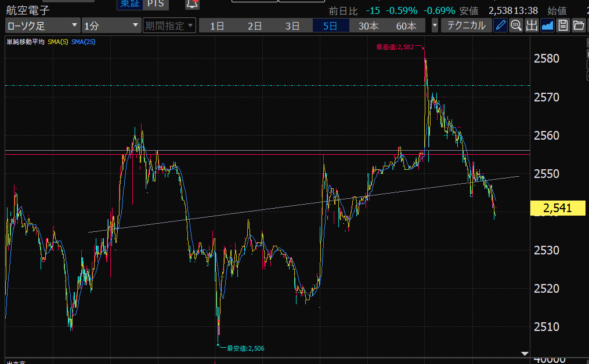The image size is (589, 364).
Task: Toggle the area chart icon
Action: click(547, 26)
